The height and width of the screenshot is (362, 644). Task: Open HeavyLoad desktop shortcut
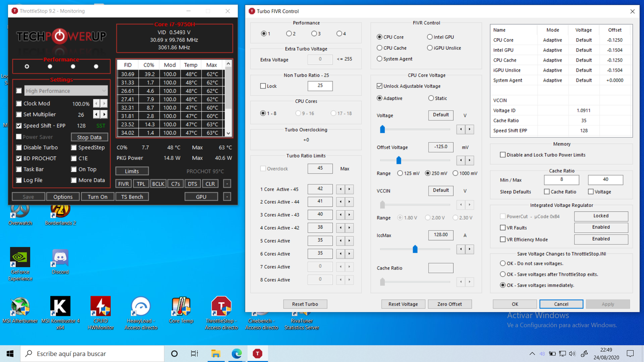141,313
